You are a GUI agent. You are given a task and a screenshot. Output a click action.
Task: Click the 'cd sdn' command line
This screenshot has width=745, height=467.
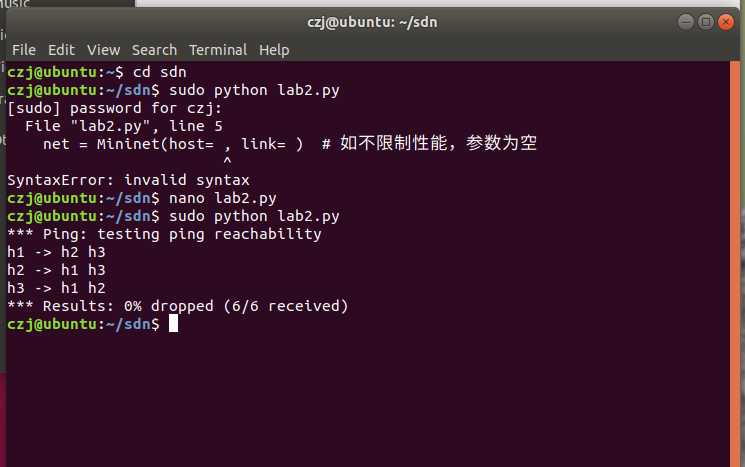(96, 72)
